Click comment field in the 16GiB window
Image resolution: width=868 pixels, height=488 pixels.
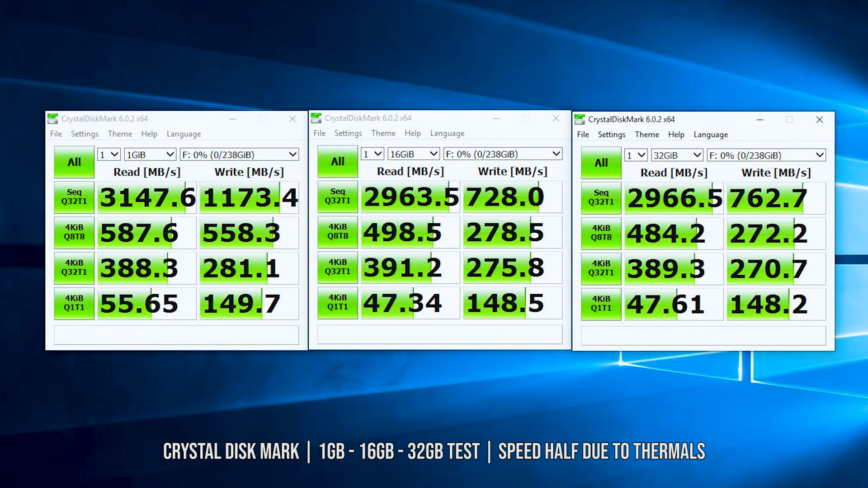pyautogui.click(x=440, y=334)
